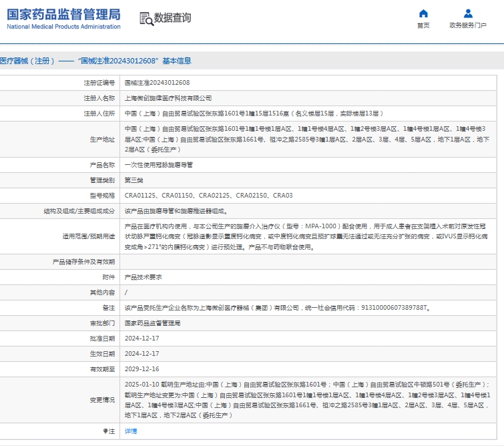Open the 详情 link
Screen dimensions: 504x446
pos(130,431)
